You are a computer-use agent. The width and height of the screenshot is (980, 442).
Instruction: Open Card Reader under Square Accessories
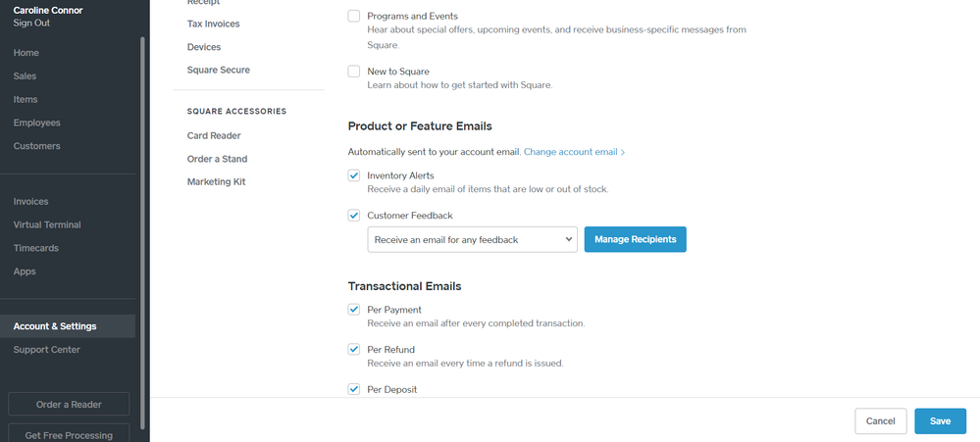[x=214, y=136]
